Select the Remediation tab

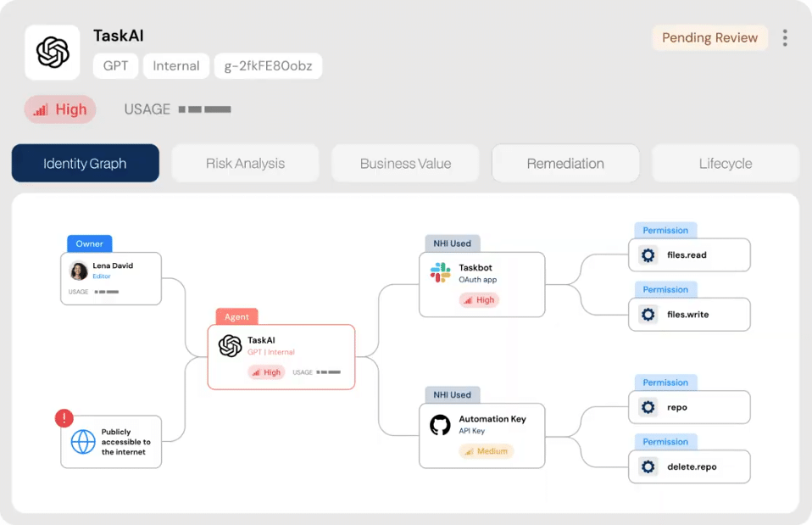pos(565,164)
